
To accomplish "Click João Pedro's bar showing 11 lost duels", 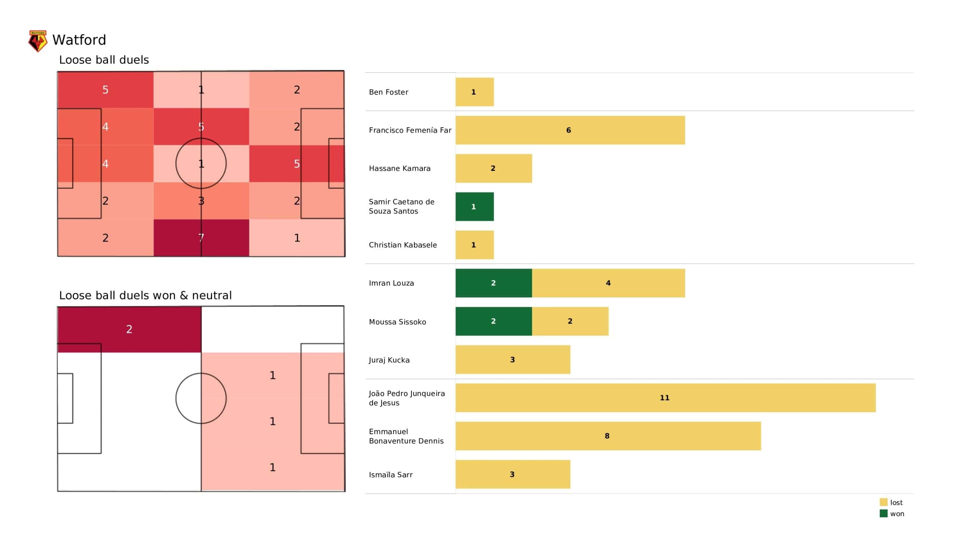I will tap(665, 398).
